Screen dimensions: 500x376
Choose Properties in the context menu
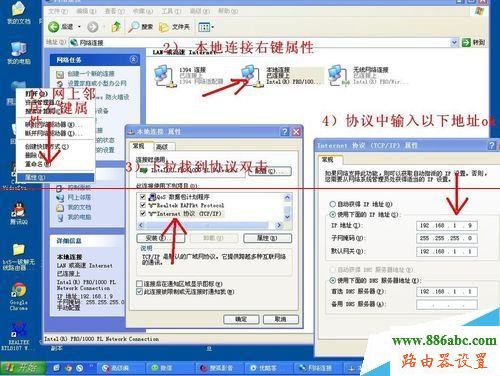(55, 178)
